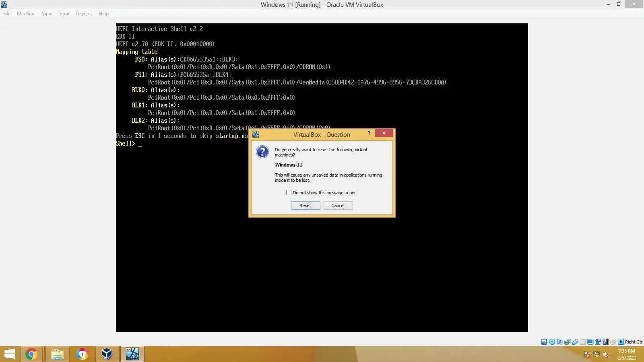
Task: Close the VirtualBox Question dialog
Action: click(384, 133)
